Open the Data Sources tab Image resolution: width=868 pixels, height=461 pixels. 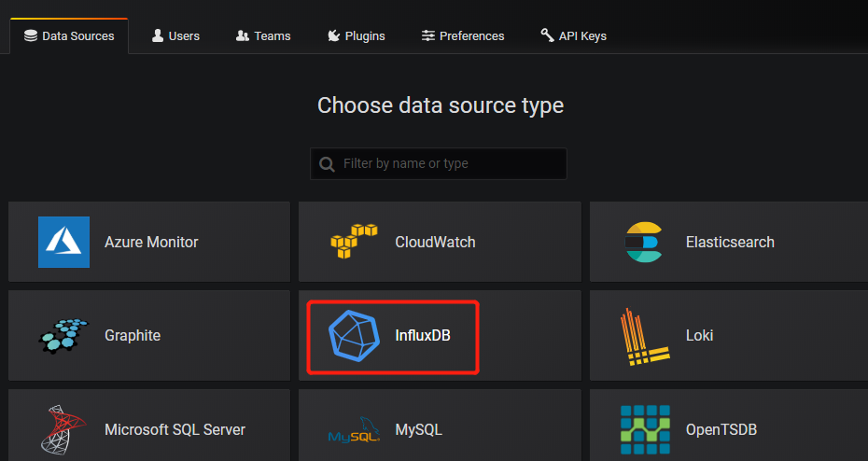69,36
